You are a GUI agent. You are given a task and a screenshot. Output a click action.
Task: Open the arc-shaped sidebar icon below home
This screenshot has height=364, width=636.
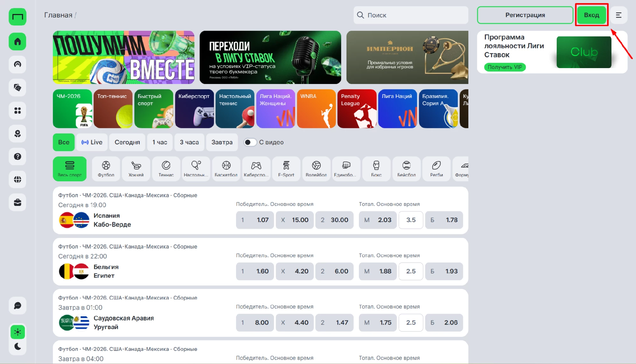point(17,65)
